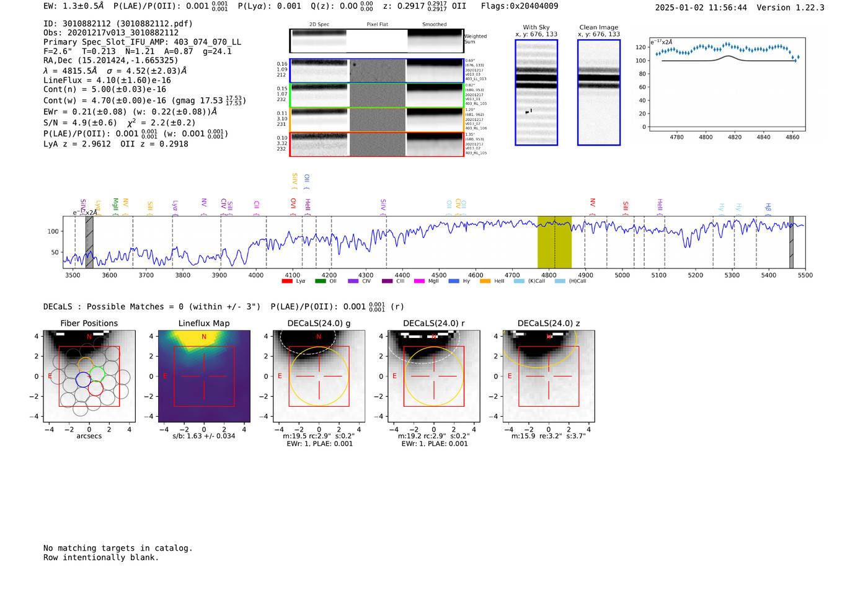Screen dimensions: 868x591
Task: Click the Obs: 20201217v013_3010882112 line
Action: [111, 33]
